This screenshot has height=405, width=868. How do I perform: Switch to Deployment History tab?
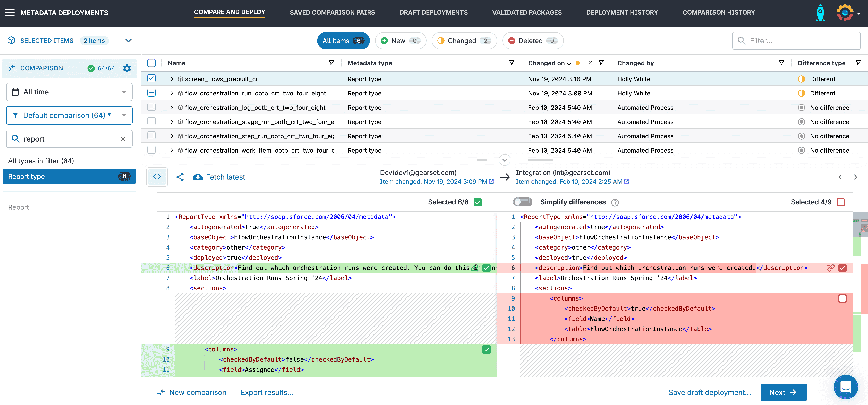tap(622, 12)
